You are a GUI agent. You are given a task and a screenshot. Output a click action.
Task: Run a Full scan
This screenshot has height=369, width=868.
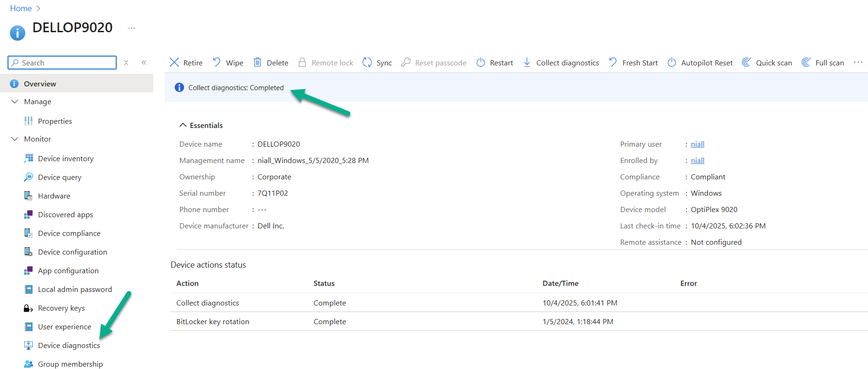pyautogui.click(x=823, y=63)
